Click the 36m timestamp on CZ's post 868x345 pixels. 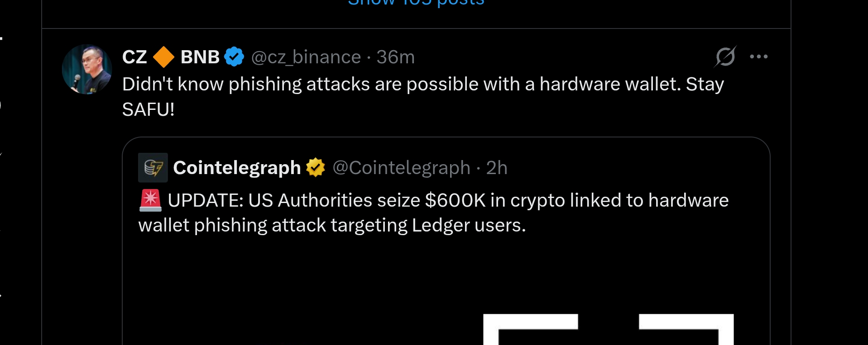tap(395, 57)
